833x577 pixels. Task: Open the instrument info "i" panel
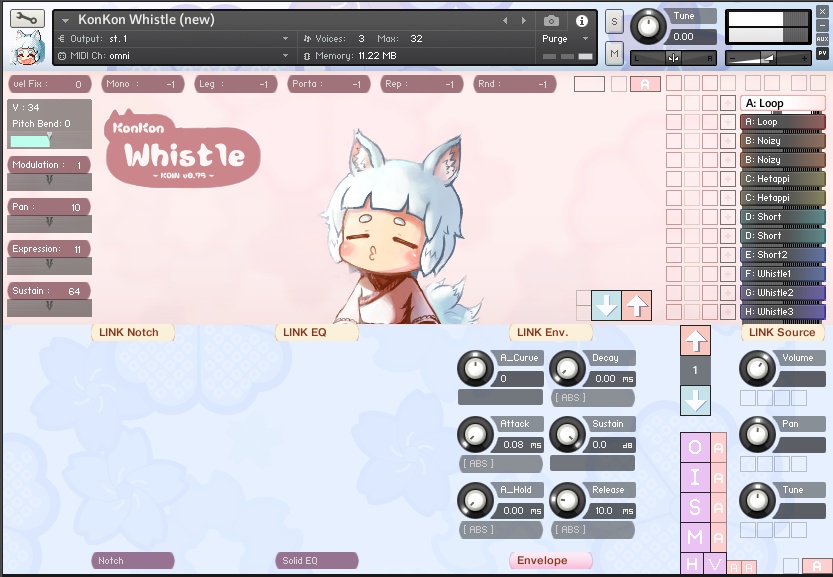click(x=581, y=19)
